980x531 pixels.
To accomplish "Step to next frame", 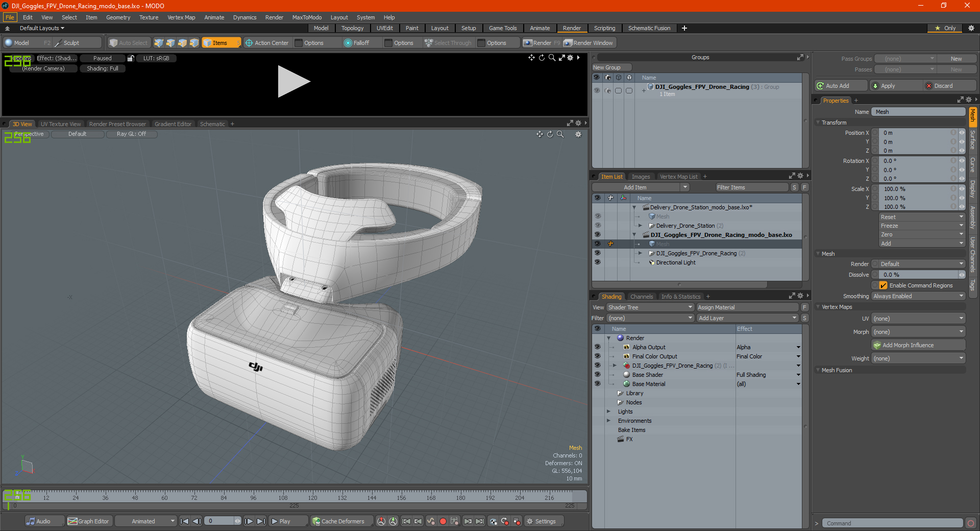I will (249, 521).
